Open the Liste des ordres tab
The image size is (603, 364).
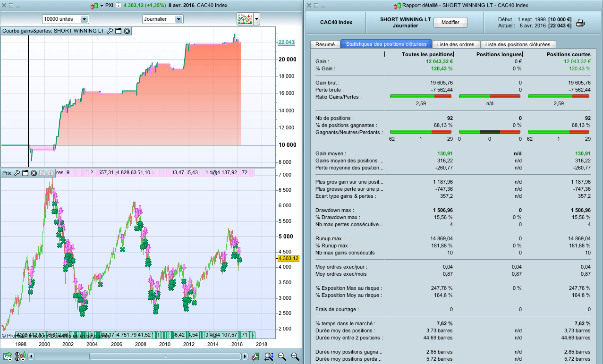tap(456, 44)
